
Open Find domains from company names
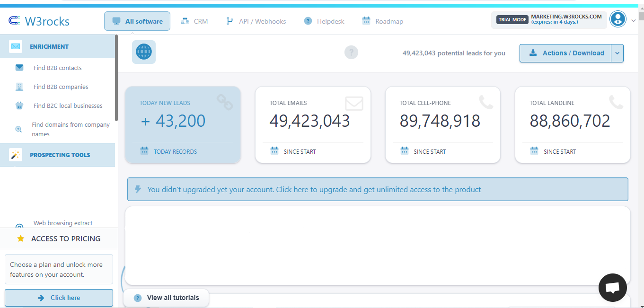[71, 129]
